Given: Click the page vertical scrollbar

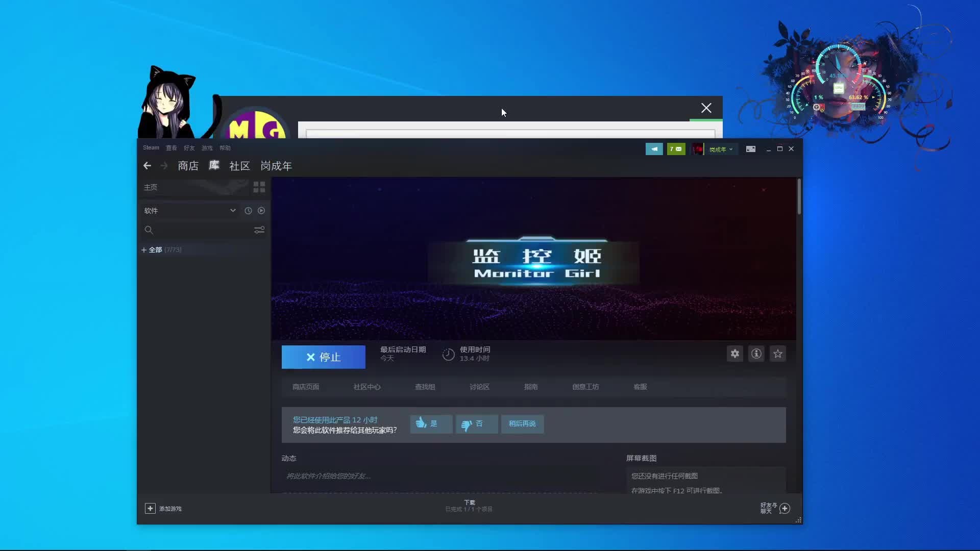Looking at the screenshot, I should click(x=799, y=197).
